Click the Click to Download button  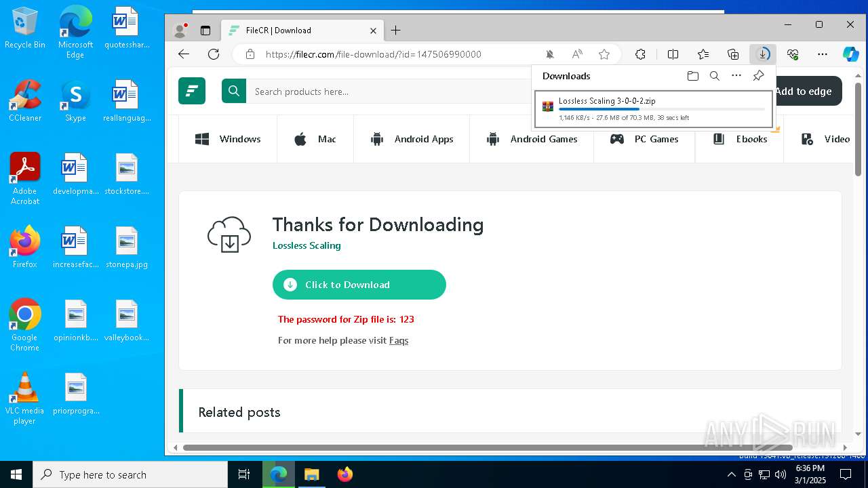tap(359, 285)
